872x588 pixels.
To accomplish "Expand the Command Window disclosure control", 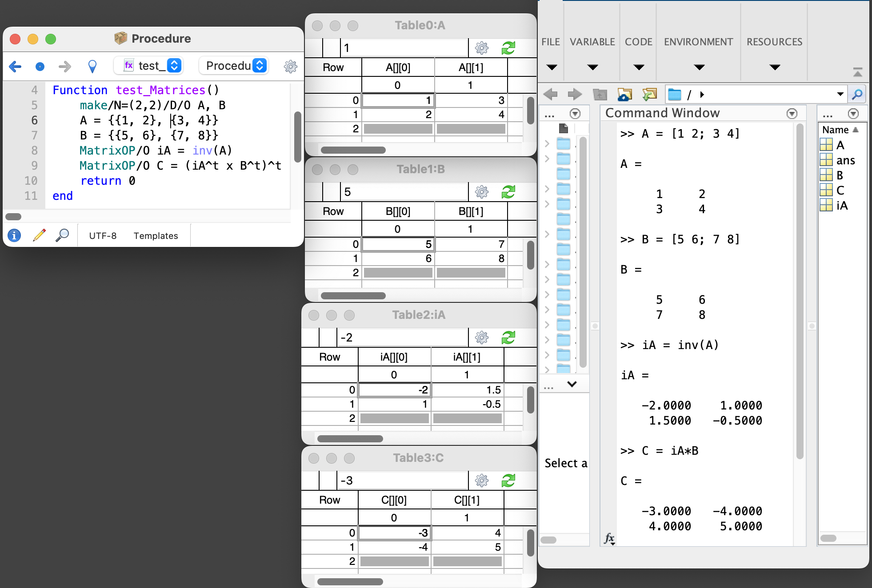I will pyautogui.click(x=792, y=113).
